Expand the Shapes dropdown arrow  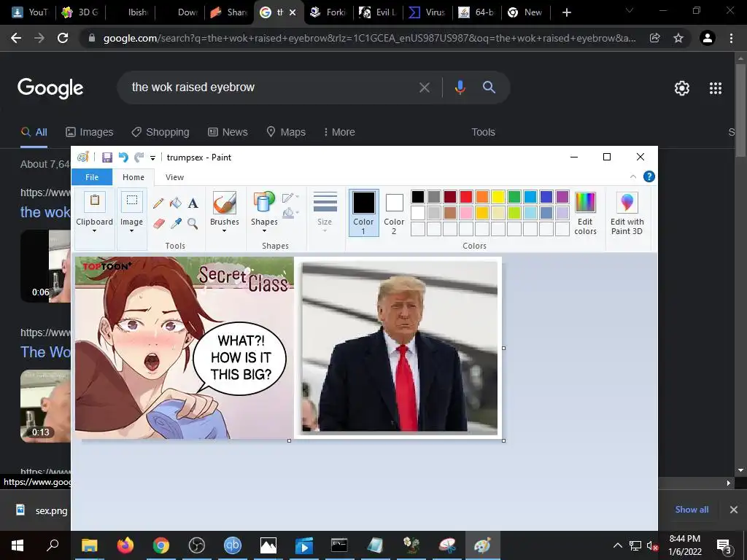tap(264, 230)
